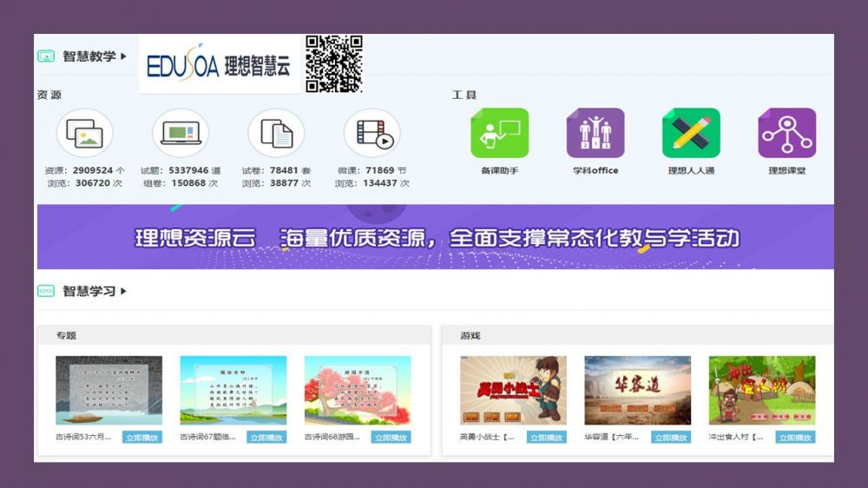
Task: Open the 冲出食人村 game thumbnail
Action: [x=761, y=390]
